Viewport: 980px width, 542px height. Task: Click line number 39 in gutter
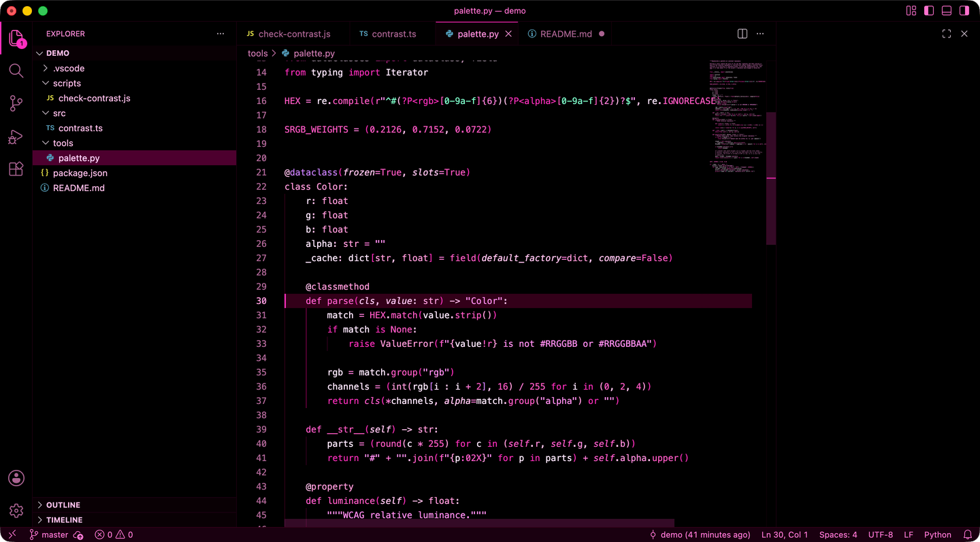[261, 429]
